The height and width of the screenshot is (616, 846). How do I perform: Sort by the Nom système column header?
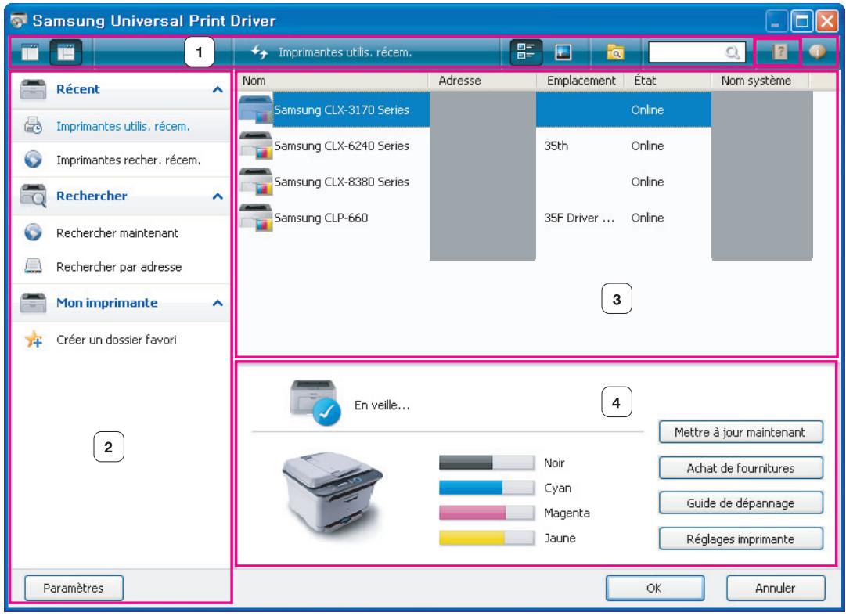click(760, 81)
